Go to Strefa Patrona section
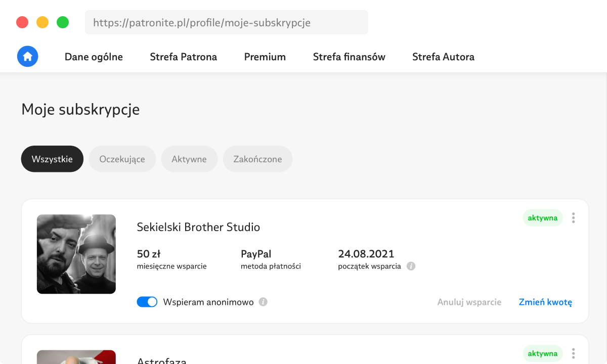 (x=183, y=57)
